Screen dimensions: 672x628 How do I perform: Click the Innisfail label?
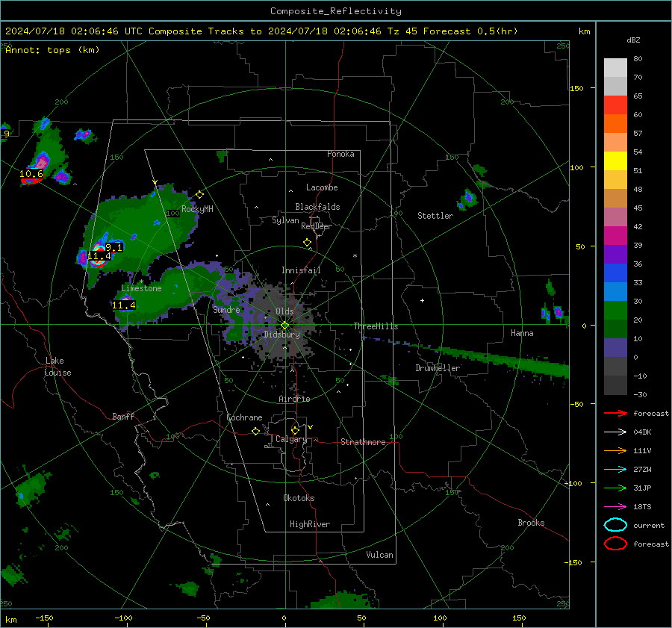[301, 270]
